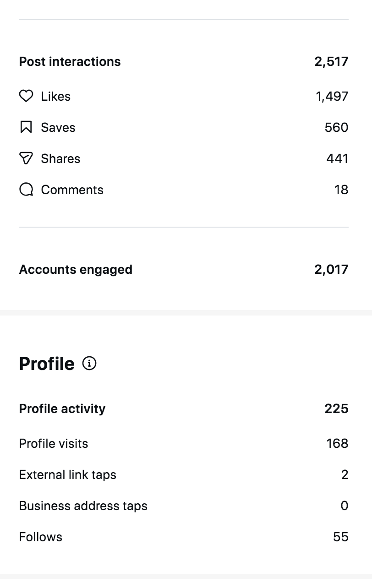Click the Profile visits label

(x=54, y=443)
